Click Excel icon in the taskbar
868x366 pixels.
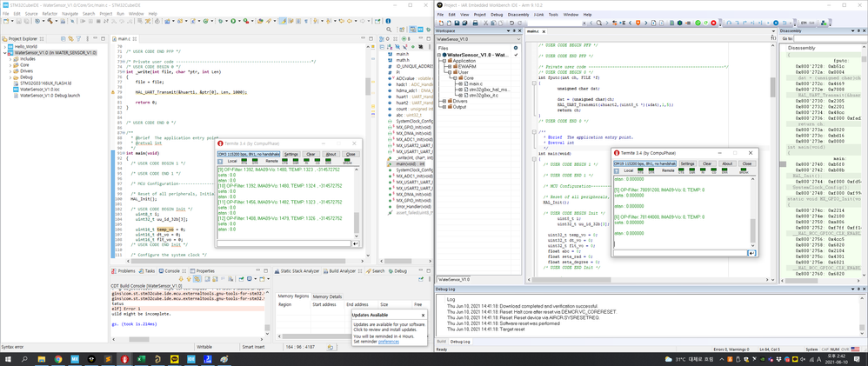point(141,359)
